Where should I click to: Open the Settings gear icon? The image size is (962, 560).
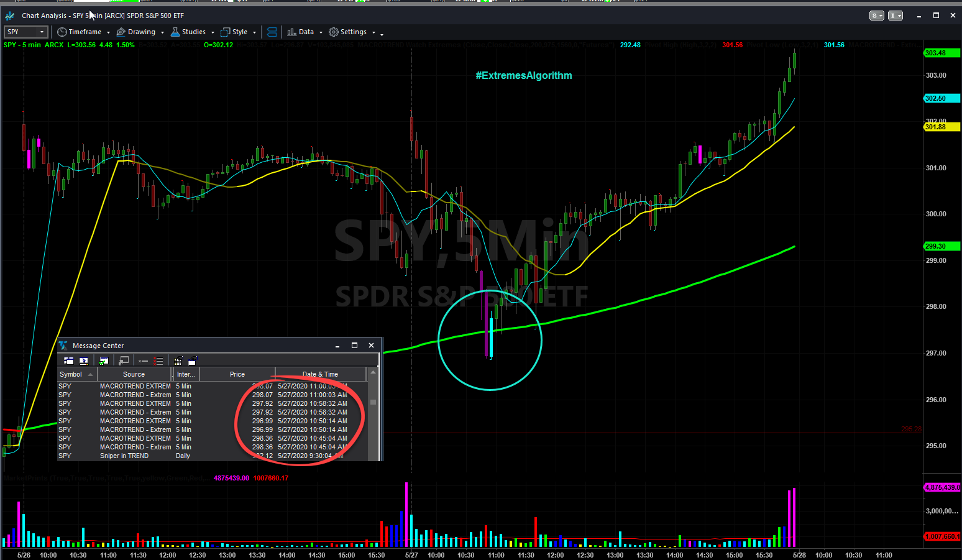(334, 32)
